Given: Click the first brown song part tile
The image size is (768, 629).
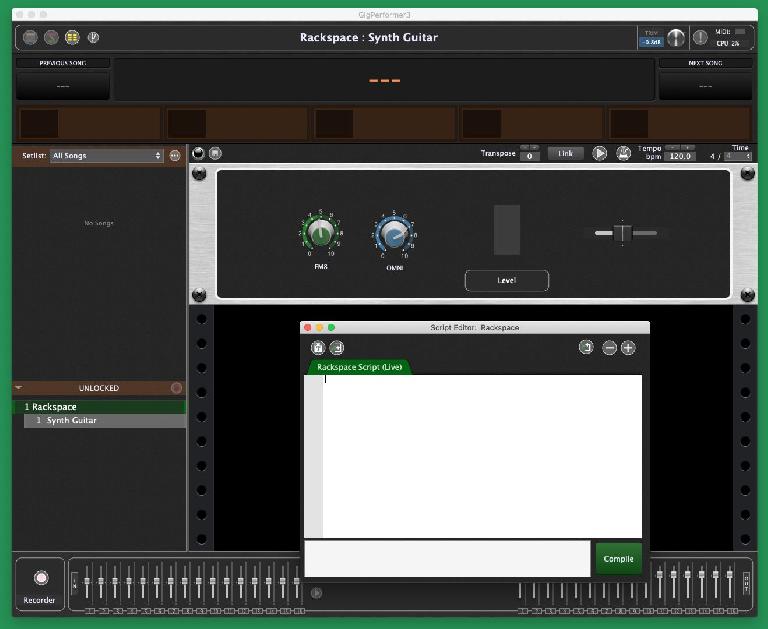Looking at the screenshot, I should click(x=90, y=123).
